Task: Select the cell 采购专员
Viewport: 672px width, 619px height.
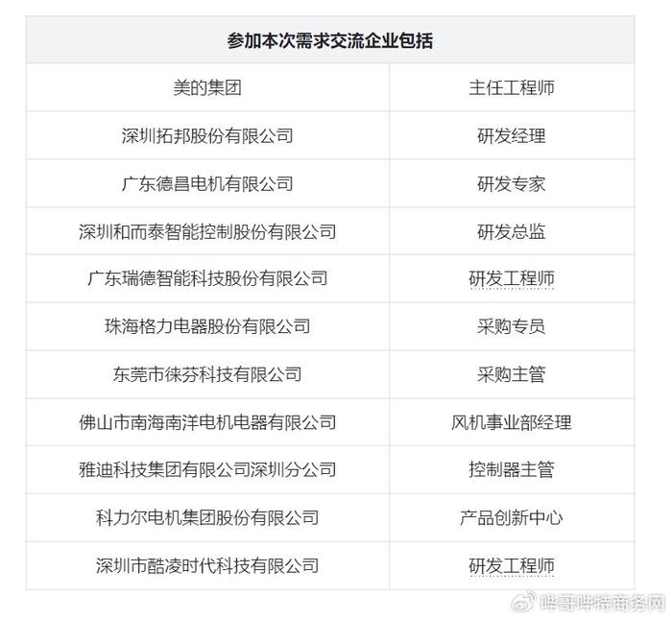Action: (512, 326)
